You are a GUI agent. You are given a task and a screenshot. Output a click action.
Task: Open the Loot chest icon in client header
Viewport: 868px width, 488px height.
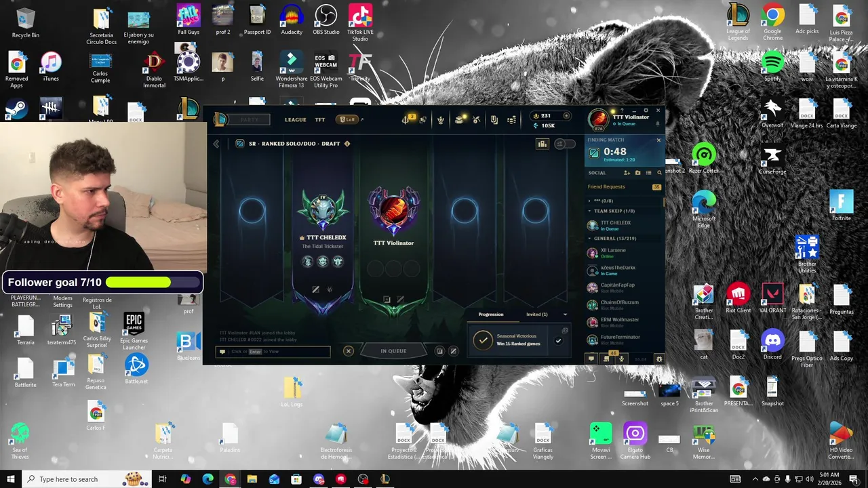click(x=459, y=119)
